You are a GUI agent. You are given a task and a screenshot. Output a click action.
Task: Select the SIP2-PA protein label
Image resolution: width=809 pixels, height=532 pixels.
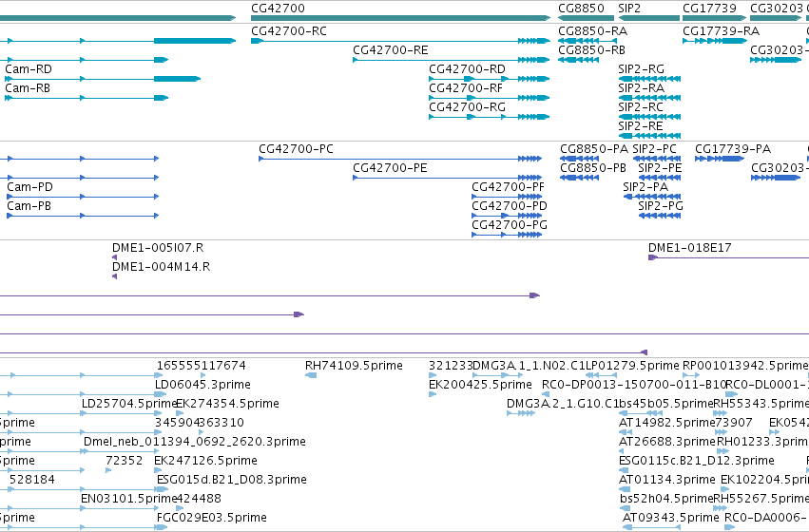pyautogui.click(x=645, y=187)
